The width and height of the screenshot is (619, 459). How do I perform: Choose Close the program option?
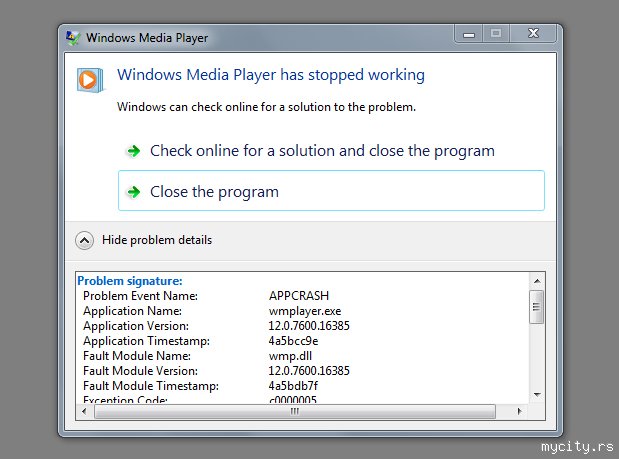(x=332, y=191)
